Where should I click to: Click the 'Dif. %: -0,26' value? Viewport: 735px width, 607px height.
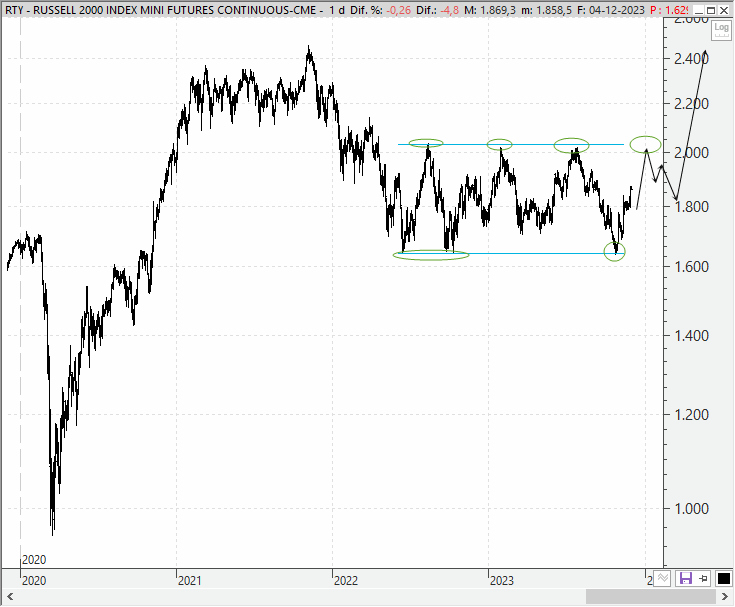click(x=380, y=10)
